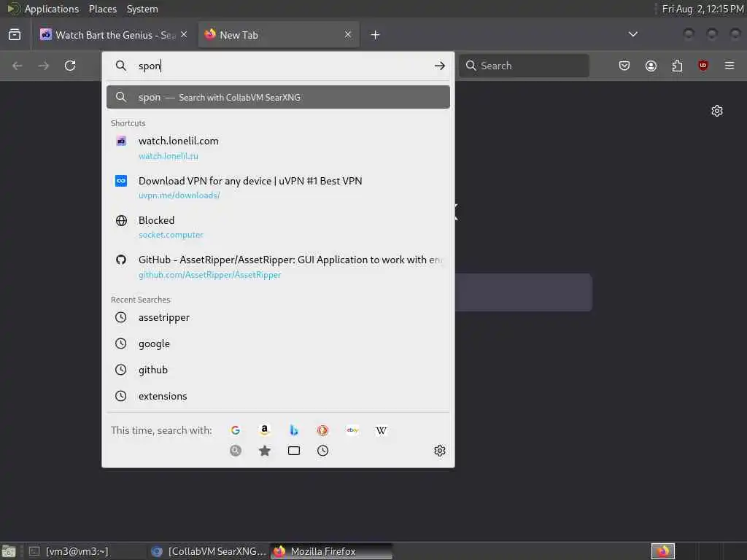This screenshot has width=747, height=560.
Task: Personalize New Tab gear icon
Action: [x=717, y=111]
